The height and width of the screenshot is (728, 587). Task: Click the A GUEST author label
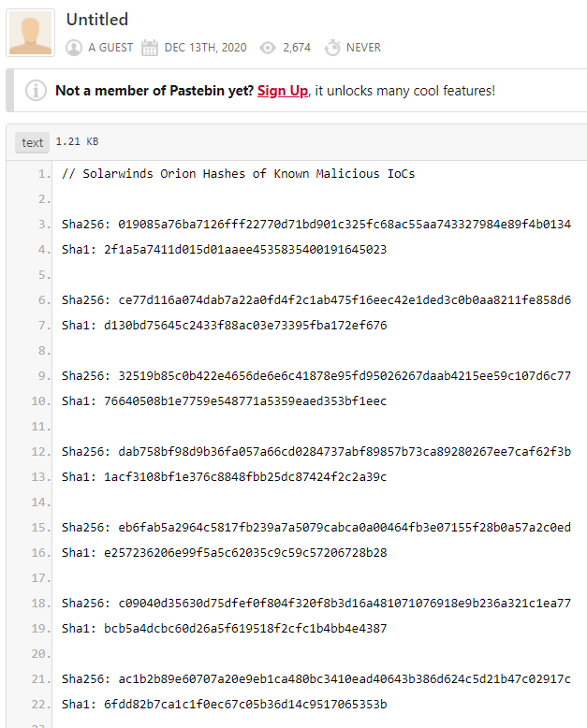coord(110,48)
